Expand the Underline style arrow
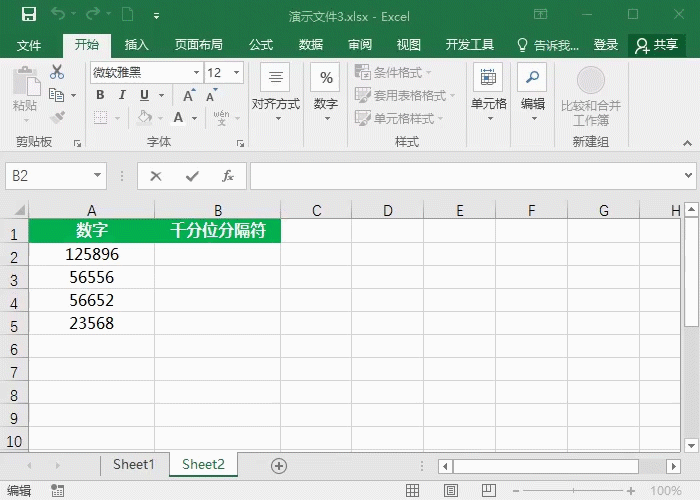 point(162,95)
